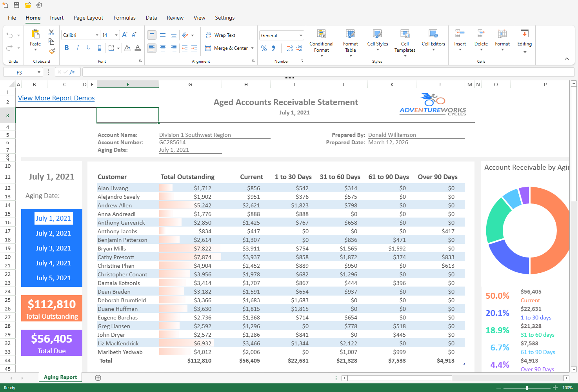Expand the Merge & Center options arrow
This screenshot has height=392, width=578.
(252, 48)
